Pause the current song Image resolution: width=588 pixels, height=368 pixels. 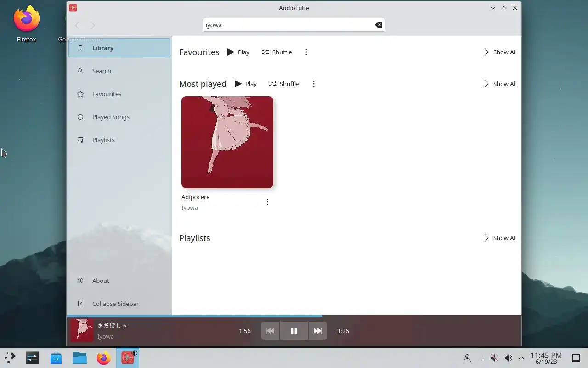[x=294, y=331]
